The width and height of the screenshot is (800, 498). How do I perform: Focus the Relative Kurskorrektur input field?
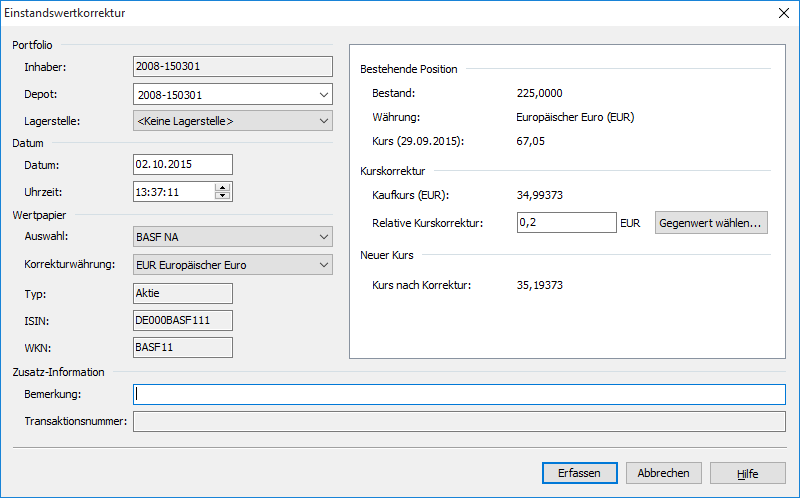(566, 223)
